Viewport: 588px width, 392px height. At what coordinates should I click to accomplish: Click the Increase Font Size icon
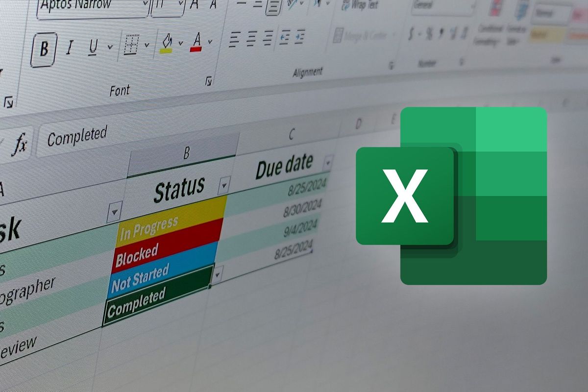click(x=194, y=5)
